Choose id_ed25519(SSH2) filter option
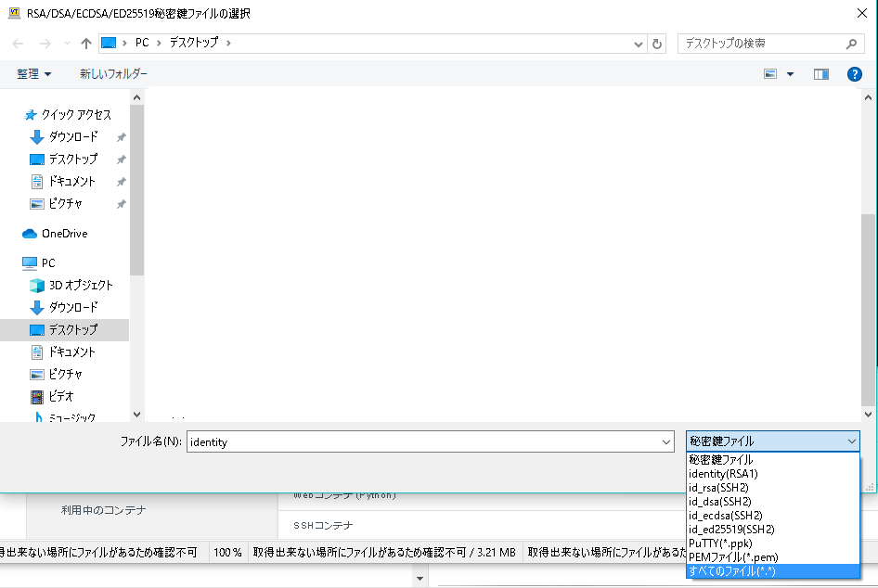878x588 pixels. click(x=773, y=530)
